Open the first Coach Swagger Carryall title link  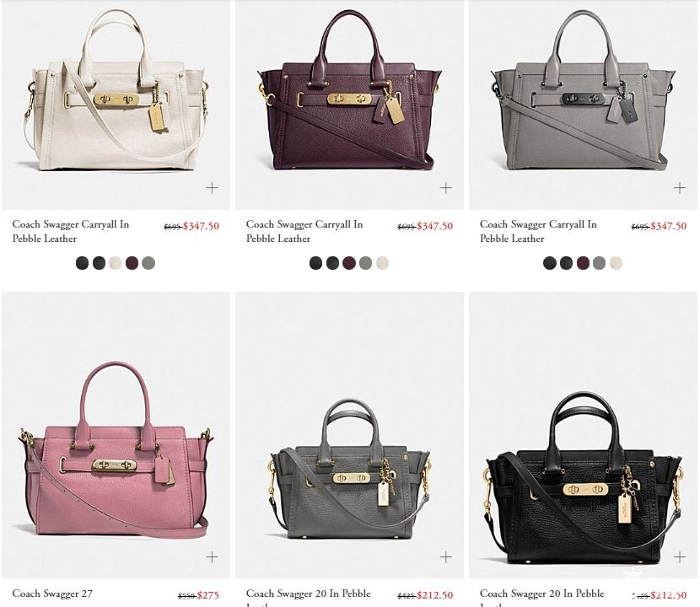(71, 231)
